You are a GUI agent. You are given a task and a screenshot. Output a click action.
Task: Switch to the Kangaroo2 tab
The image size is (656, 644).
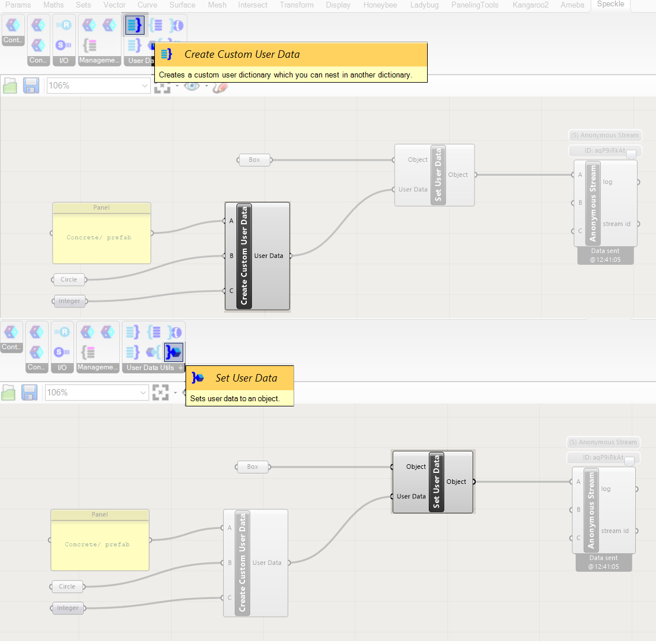(x=530, y=5)
